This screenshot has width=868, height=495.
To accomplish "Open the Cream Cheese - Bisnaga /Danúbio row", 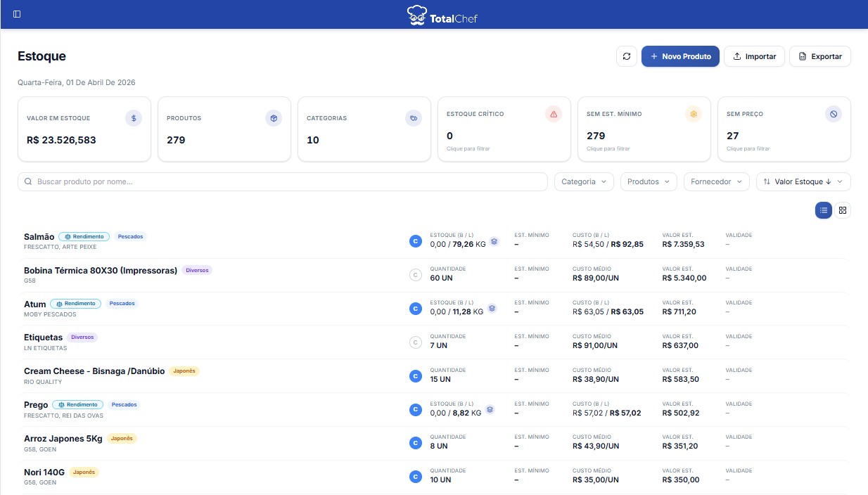I will pyautogui.click(x=94, y=371).
